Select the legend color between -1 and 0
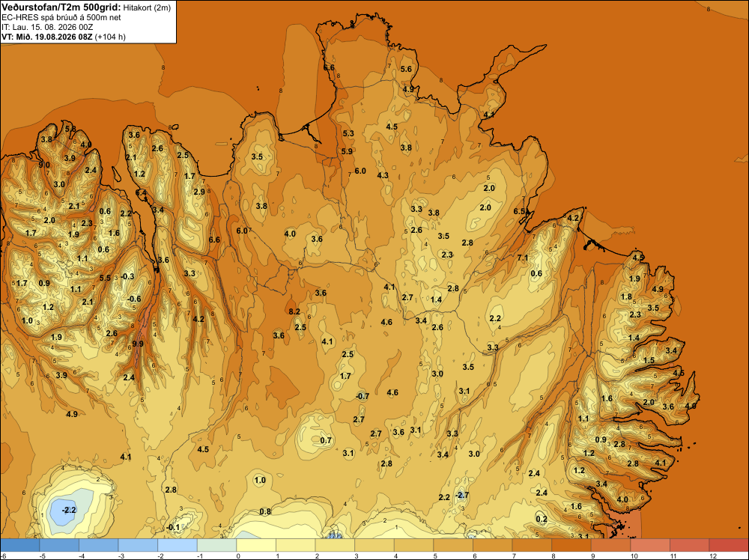This screenshot has width=749, height=560. (x=217, y=545)
